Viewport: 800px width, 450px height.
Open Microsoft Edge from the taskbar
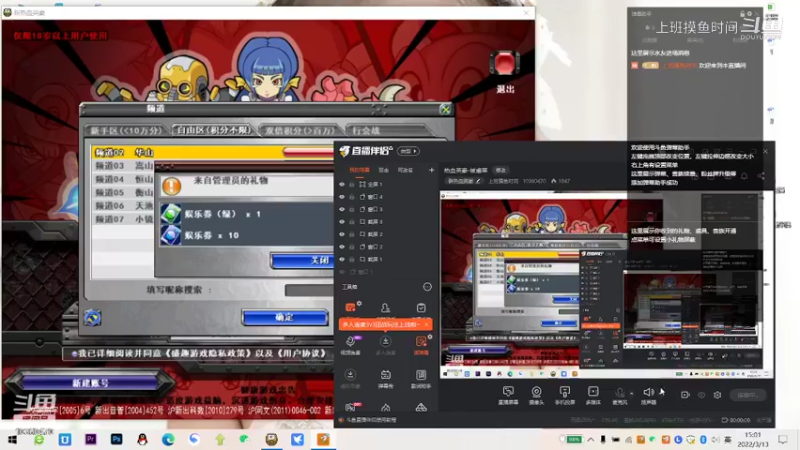pos(168,439)
